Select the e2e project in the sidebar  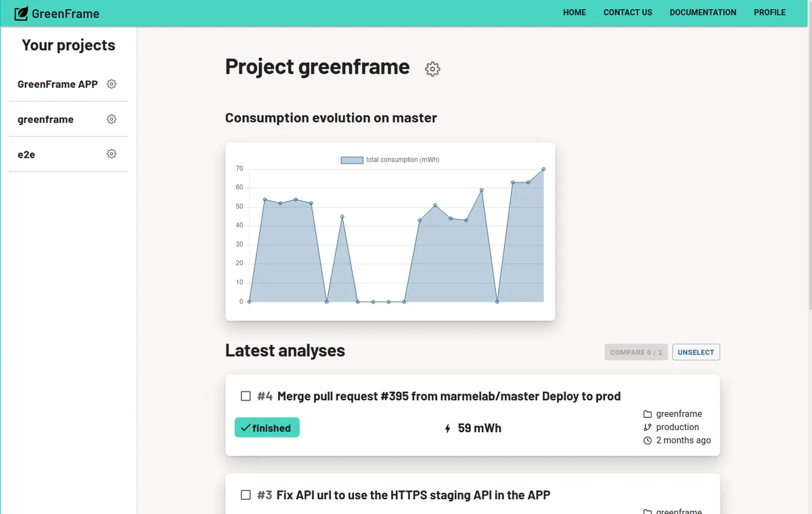[x=26, y=154]
